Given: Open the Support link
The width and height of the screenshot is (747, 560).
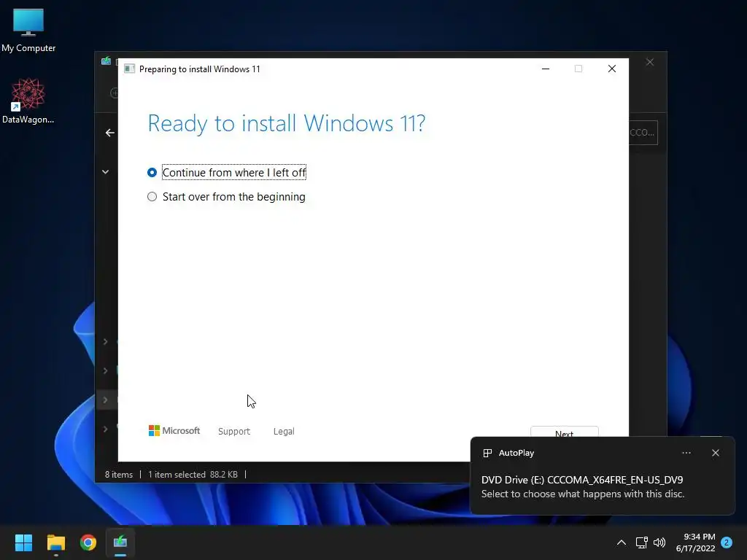Looking at the screenshot, I should click(x=234, y=431).
